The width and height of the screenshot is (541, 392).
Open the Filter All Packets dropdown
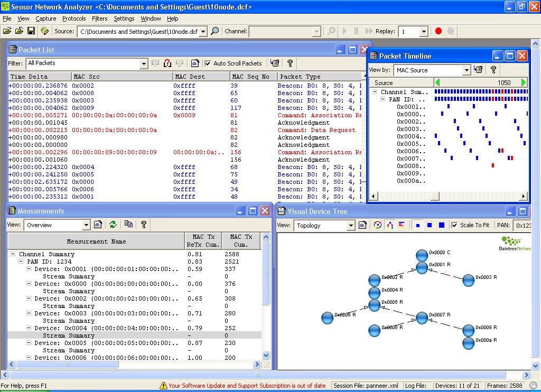143,63
